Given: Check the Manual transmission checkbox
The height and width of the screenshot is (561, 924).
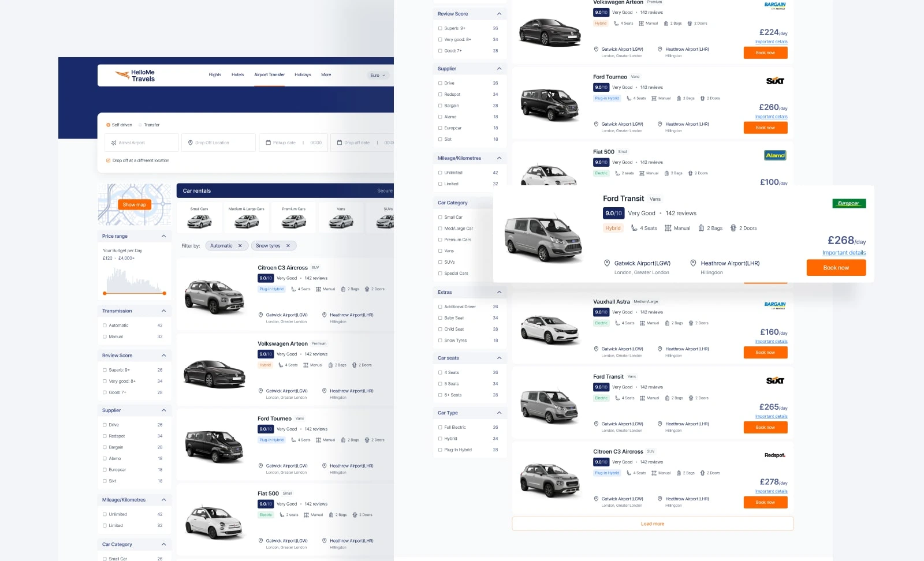Looking at the screenshot, I should point(105,336).
